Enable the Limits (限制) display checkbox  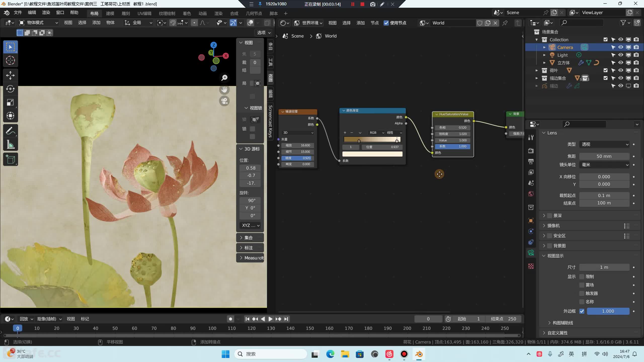click(582, 277)
